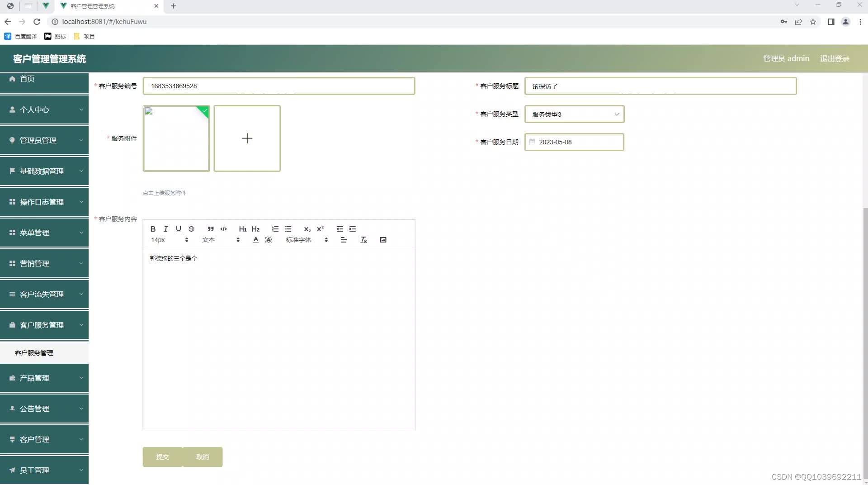Apply bold formatting in editor
Screen dimensions: 868x485
click(153, 229)
